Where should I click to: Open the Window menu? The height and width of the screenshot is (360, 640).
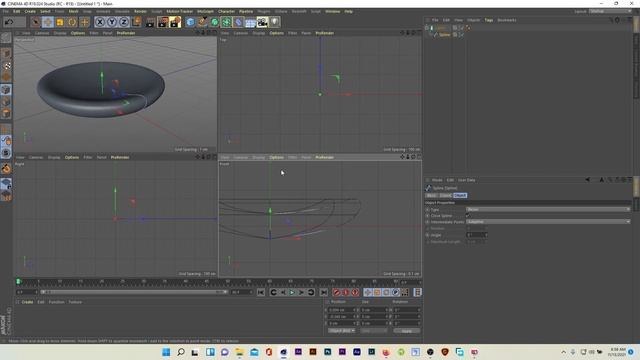(x=333, y=11)
